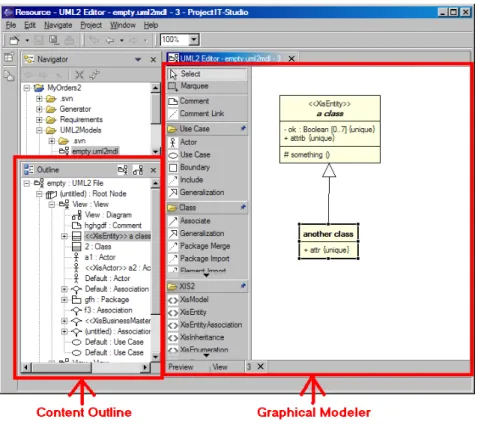Select the 'a class' XisEntity box in diagram
The image size is (478, 425).
(x=330, y=129)
